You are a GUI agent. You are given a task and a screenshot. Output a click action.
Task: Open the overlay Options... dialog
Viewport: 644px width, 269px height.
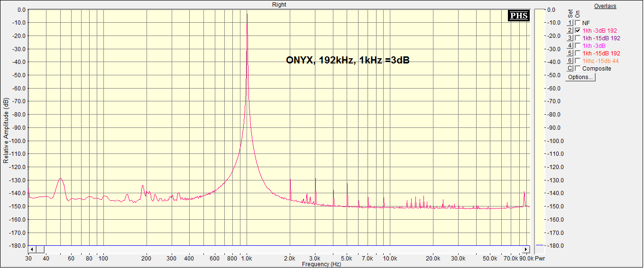click(x=580, y=77)
